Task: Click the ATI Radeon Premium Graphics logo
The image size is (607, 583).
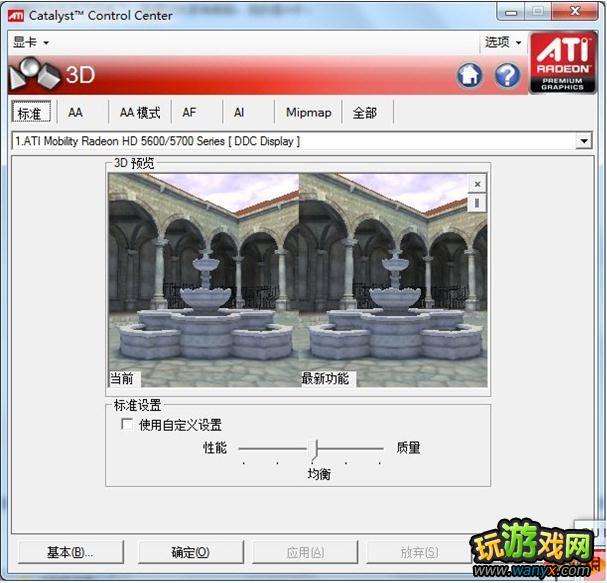Action: tap(563, 62)
